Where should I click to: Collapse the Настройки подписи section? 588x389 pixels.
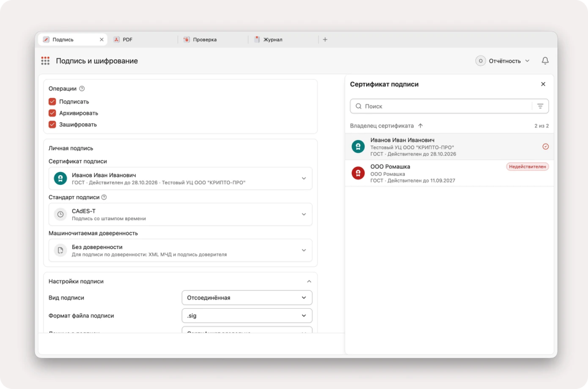(x=309, y=282)
